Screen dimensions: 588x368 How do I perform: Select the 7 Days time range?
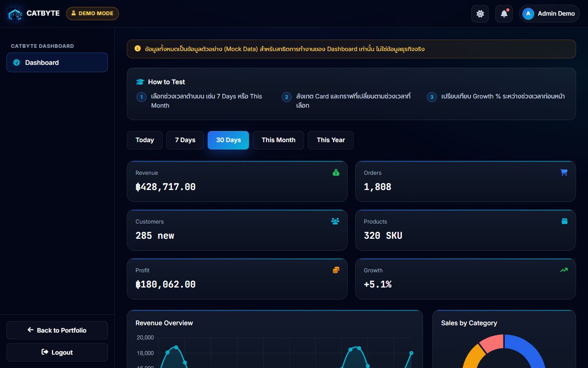(x=185, y=140)
